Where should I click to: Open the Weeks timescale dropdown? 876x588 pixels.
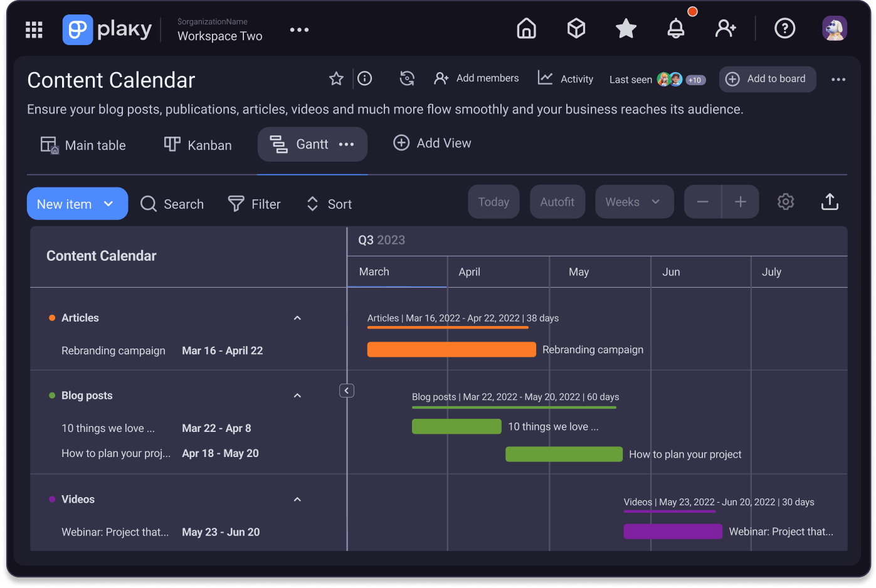click(634, 201)
